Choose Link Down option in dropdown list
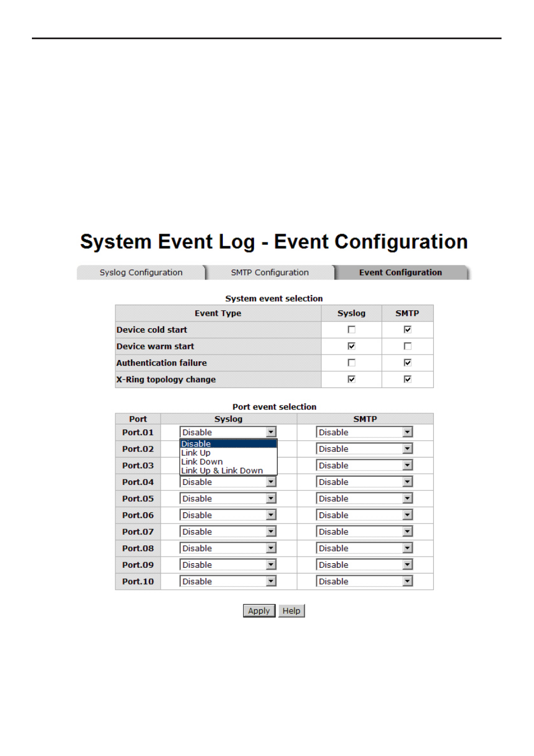Image resolution: width=534 pixels, height=756 pixels. coord(228,461)
